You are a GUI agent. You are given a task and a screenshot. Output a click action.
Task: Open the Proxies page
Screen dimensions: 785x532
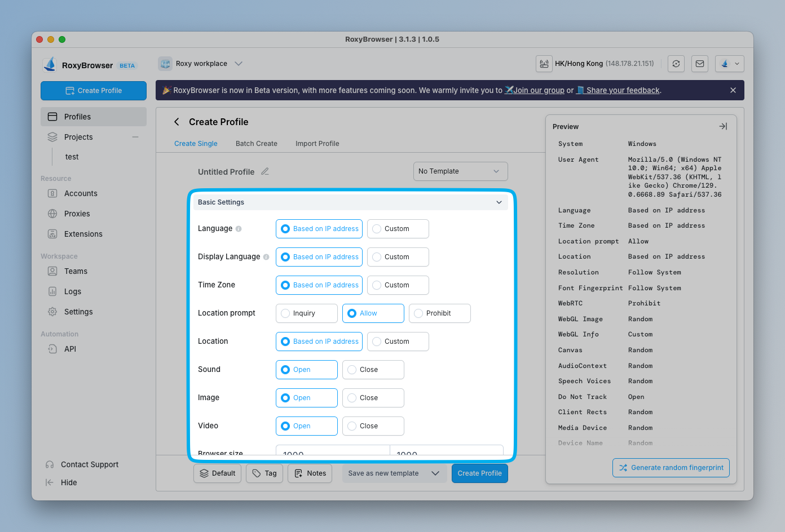click(x=77, y=214)
